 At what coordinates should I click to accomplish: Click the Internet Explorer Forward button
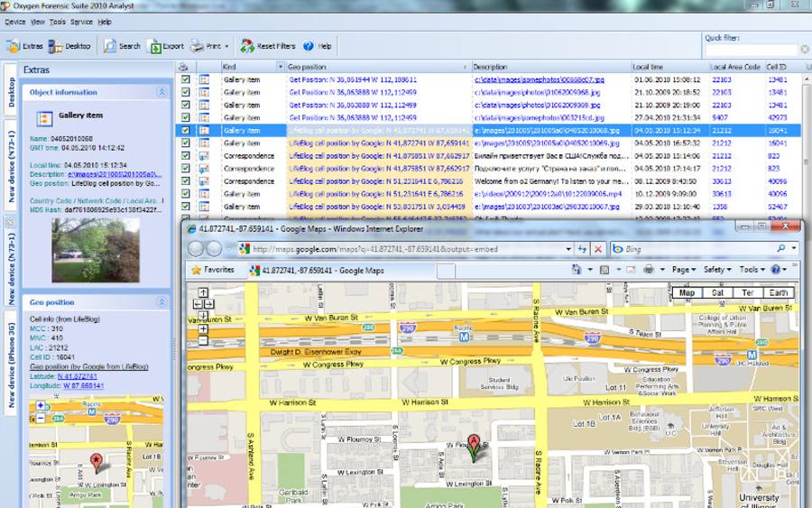214,248
